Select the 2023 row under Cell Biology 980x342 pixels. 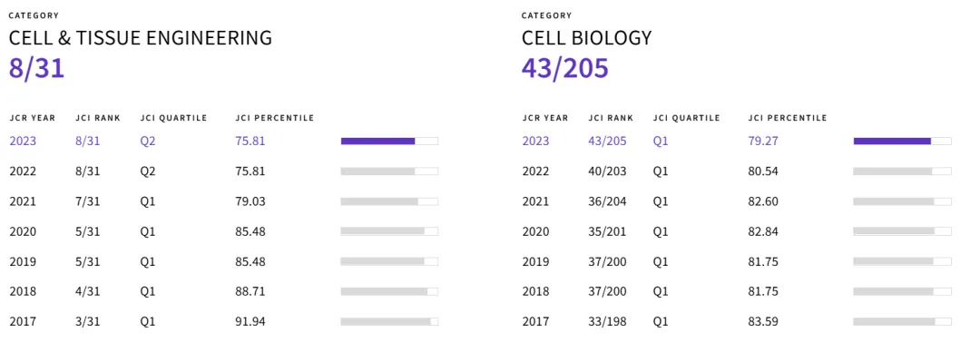coord(737,142)
